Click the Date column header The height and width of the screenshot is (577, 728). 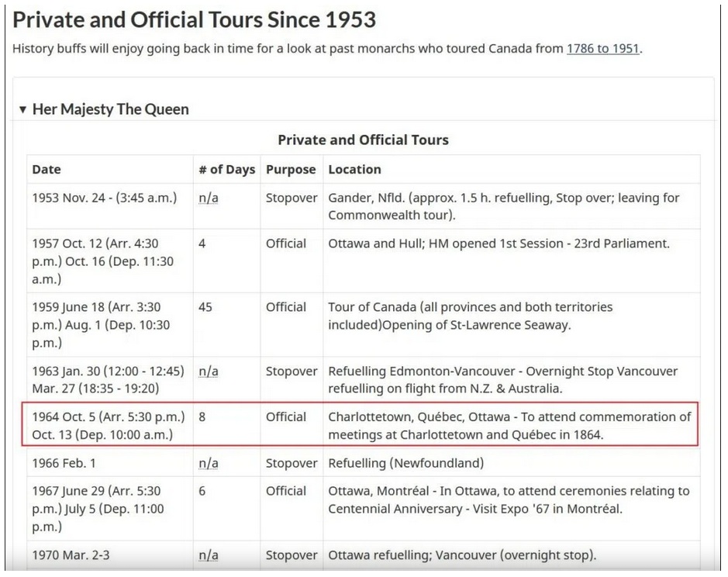47,170
